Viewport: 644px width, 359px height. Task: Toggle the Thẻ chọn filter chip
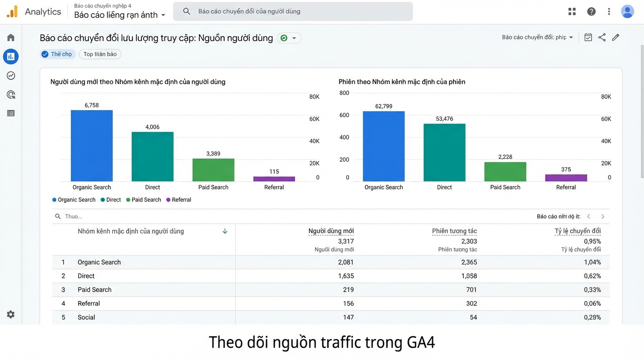[57, 54]
